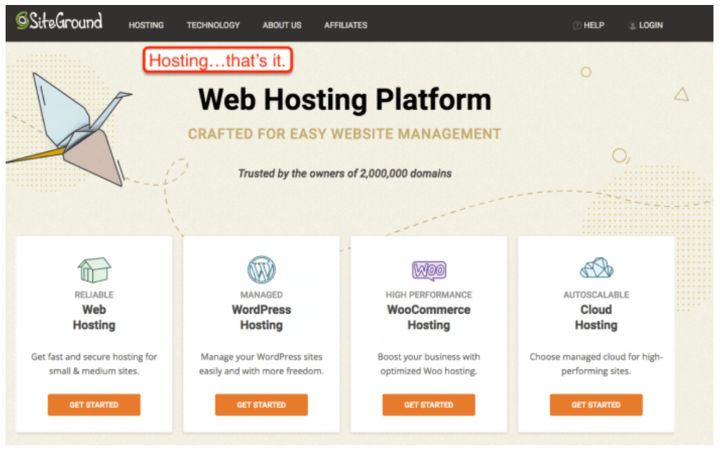The image size is (720, 452).
Task: Click the 'MANAGED' label
Action: (261, 294)
